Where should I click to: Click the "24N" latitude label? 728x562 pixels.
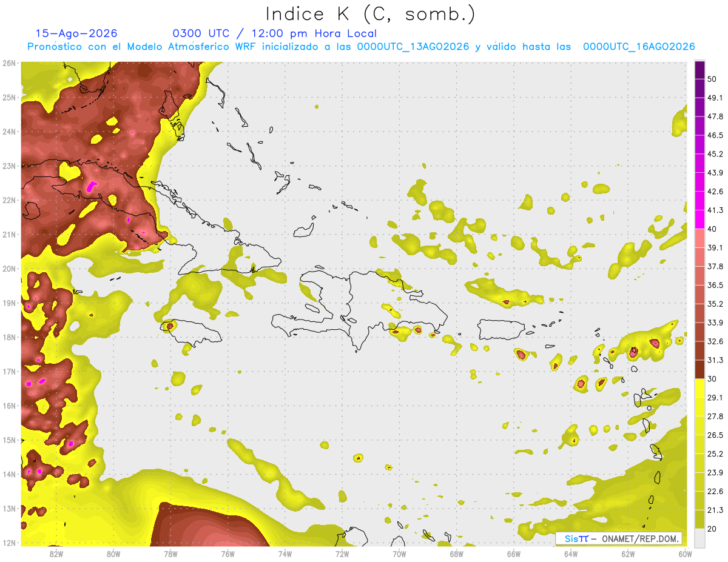pyautogui.click(x=9, y=132)
